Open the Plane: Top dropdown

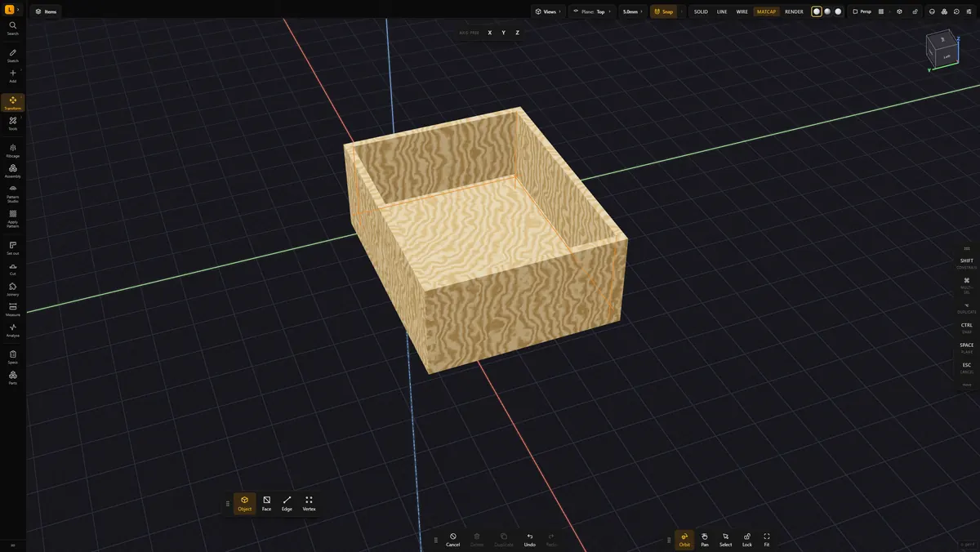click(592, 11)
